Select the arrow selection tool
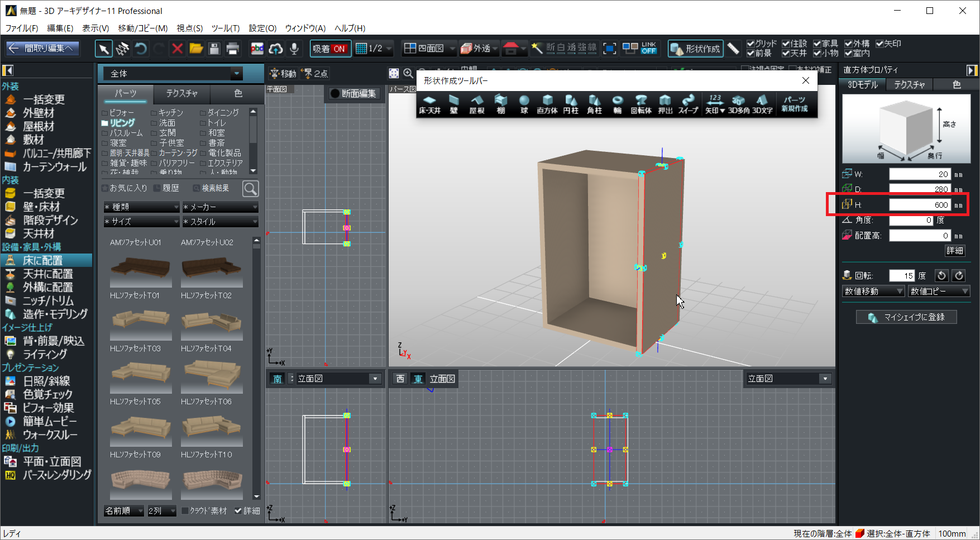The width and height of the screenshot is (980, 540). click(x=103, y=49)
